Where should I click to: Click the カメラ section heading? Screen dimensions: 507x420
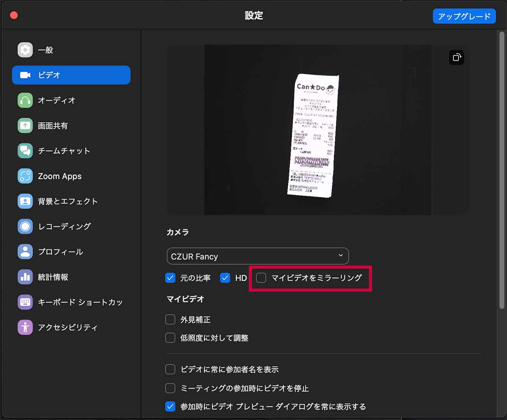[178, 232]
